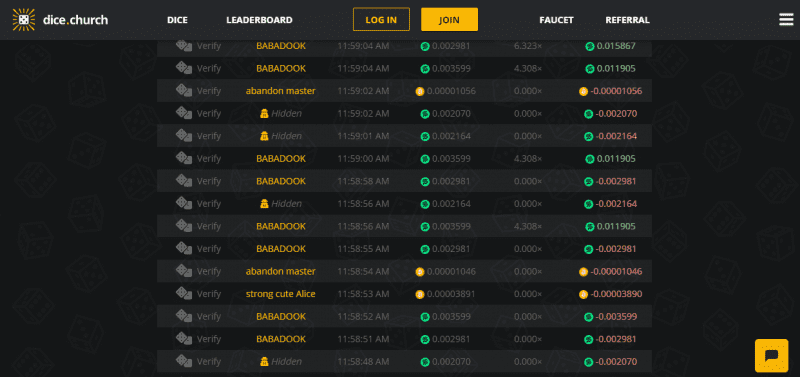Click bitcoin coin icon beside 0.00001046 bet amount
This screenshot has width=800, height=377.
tap(420, 271)
